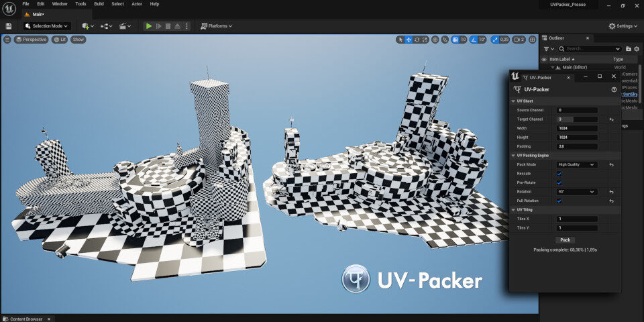Open the Cinematics clapperboard dropdown
Screen dimensions: 644x322
(125, 26)
